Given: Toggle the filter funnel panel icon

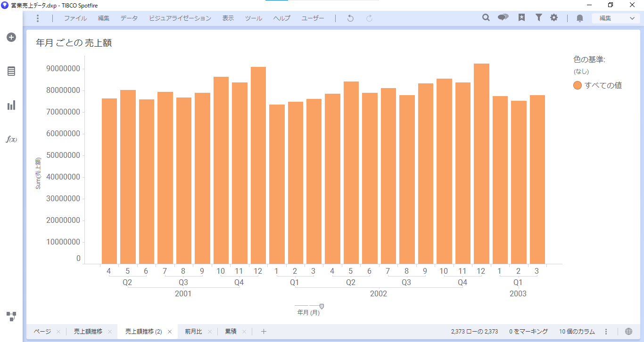Looking at the screenshot, I should tap(538, 18).
